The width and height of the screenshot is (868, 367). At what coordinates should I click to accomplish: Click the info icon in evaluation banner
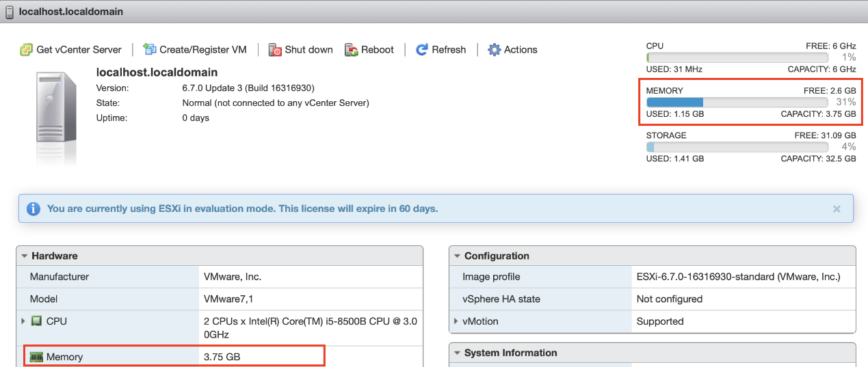[34, 208]
